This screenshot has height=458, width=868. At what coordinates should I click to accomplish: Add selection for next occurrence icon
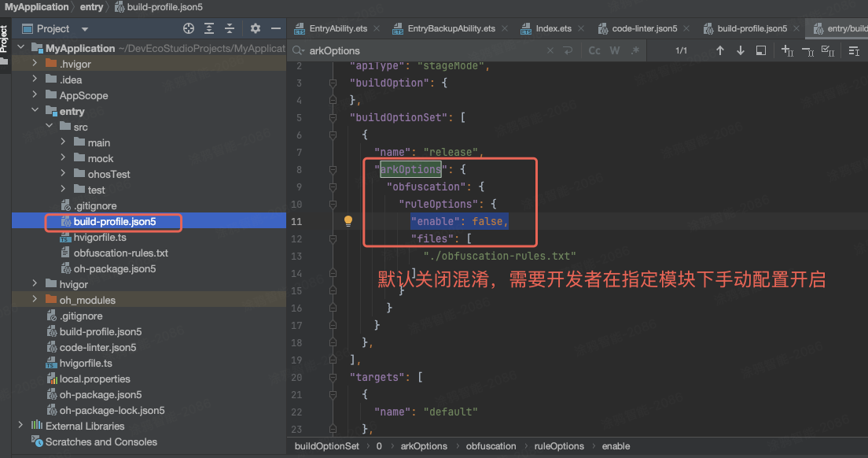tap(787, 50)
